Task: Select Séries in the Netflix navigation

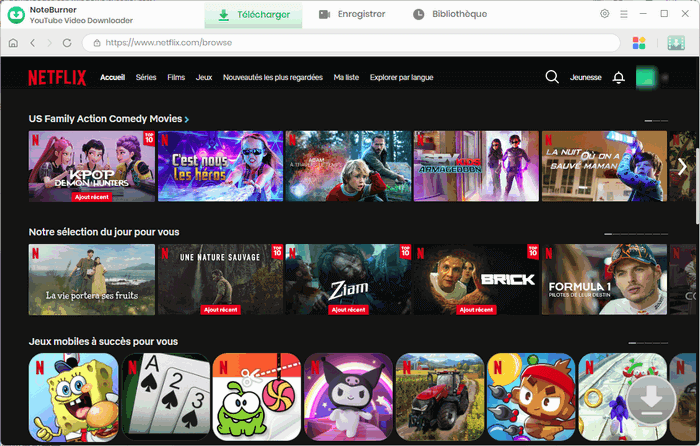Action: point(146,77)
